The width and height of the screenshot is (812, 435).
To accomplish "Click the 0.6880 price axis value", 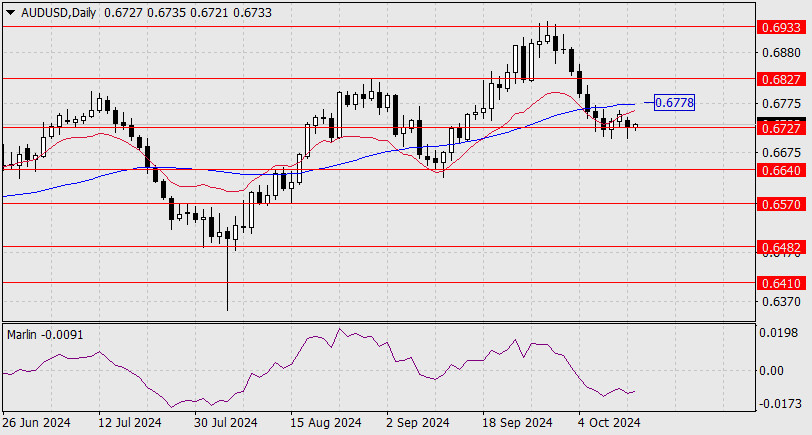I will click(781, 53).
